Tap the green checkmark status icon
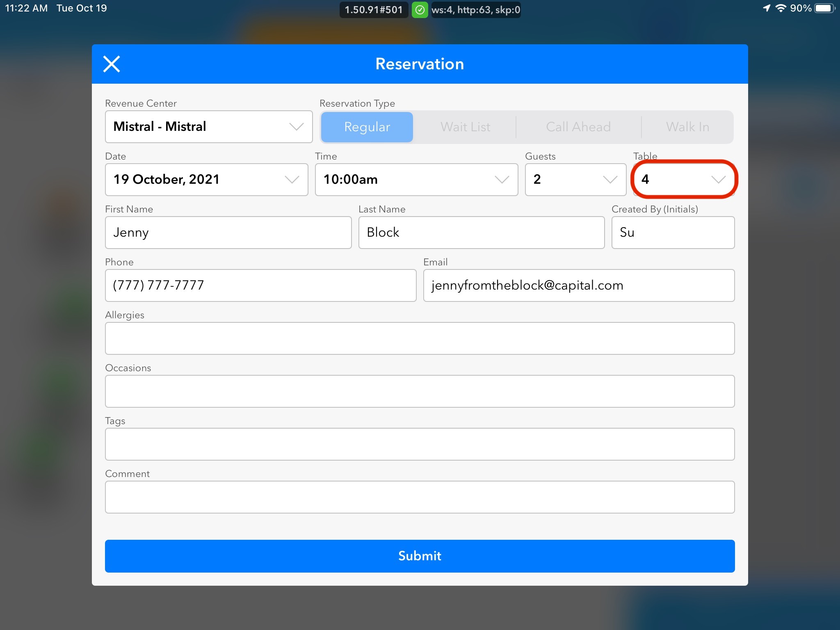This screenshot has width=840, height=630. [420, 9]
